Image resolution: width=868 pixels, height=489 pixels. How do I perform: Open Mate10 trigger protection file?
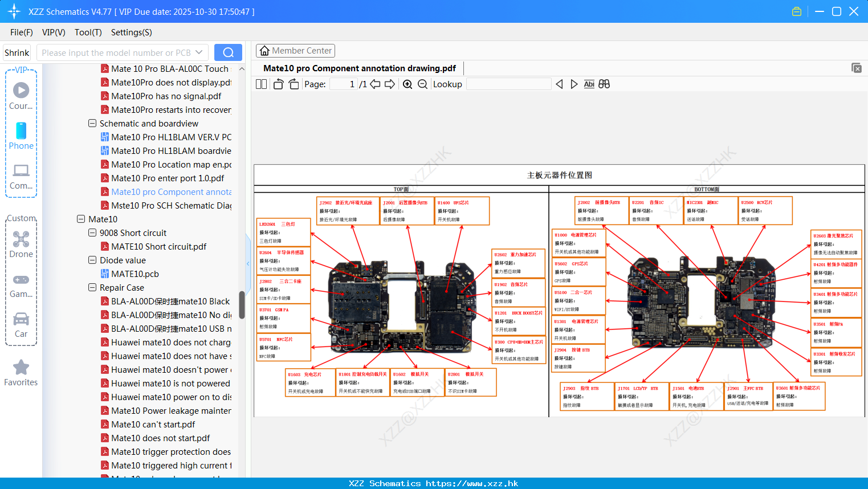166,451
